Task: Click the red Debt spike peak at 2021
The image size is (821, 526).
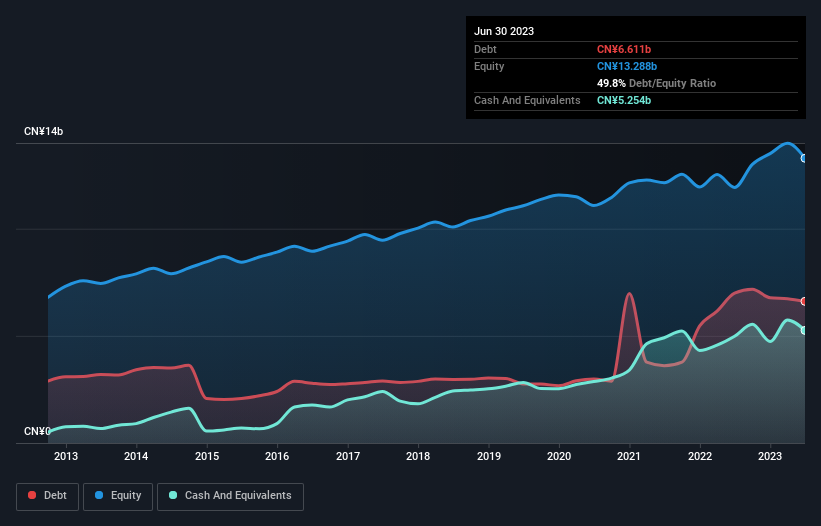Action: pos(629,294)
